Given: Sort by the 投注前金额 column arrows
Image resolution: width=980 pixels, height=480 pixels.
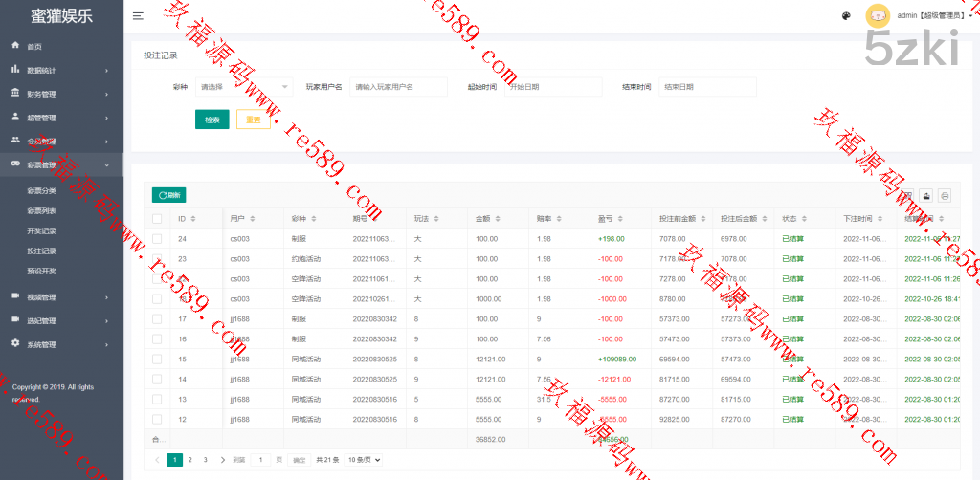Looking at the screenshot, I should 703,219.
